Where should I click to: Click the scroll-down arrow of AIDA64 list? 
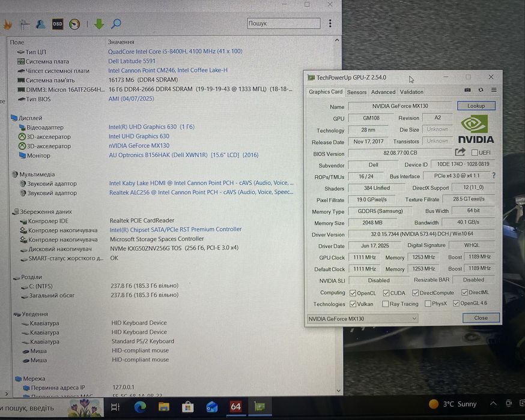[339, 391]
